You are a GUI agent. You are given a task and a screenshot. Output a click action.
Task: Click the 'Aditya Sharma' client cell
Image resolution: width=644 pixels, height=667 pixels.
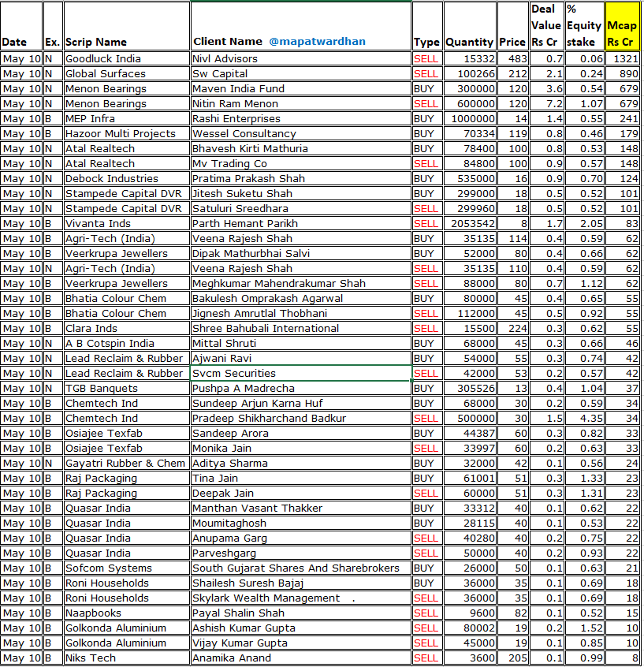pyautogui.click(x=301, y=464)
